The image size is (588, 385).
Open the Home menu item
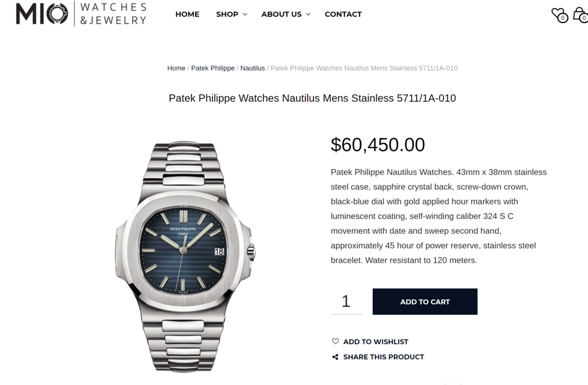click(187, 14)
